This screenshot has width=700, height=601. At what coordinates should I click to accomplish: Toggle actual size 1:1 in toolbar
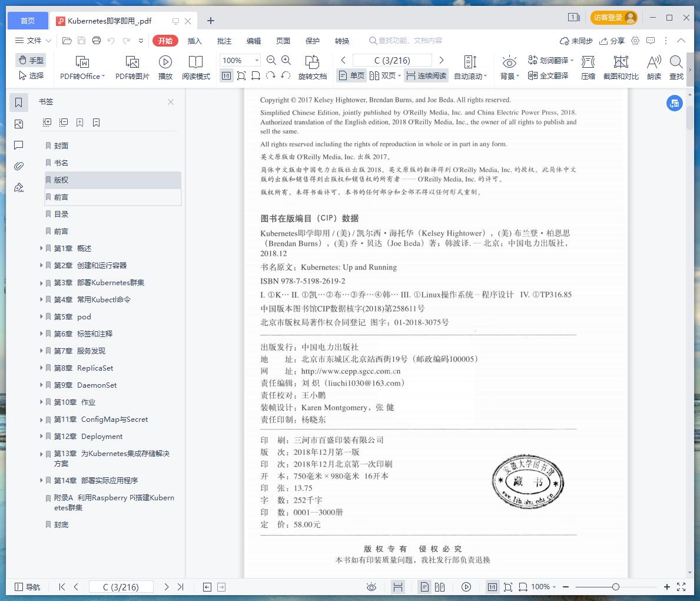tap(226, 75)
